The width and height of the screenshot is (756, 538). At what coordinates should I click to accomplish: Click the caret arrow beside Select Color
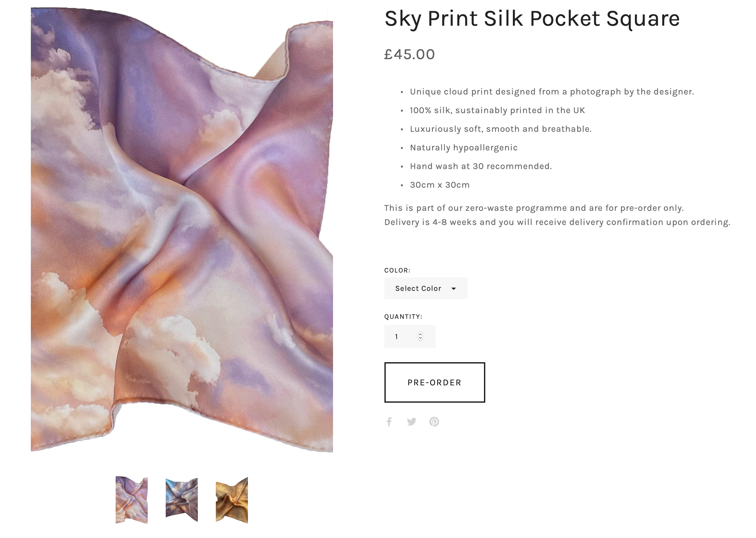click(453, 289)
